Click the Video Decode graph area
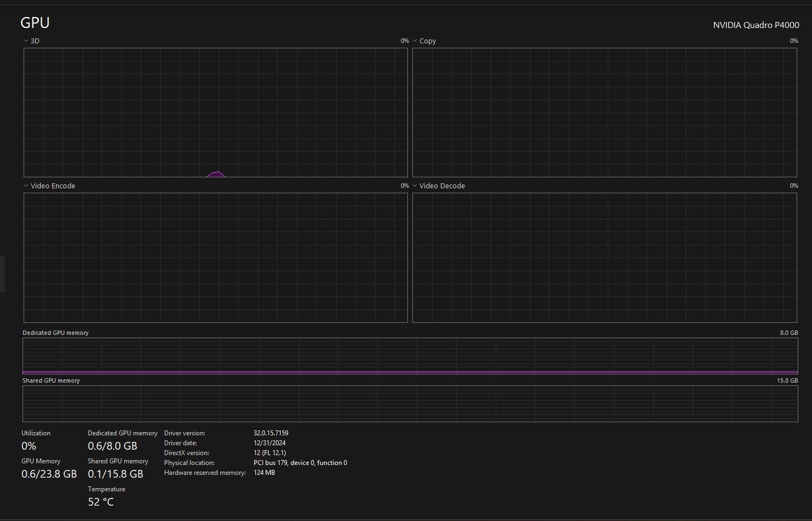Screen dimensions: 812x521 [x=604, y=257]
